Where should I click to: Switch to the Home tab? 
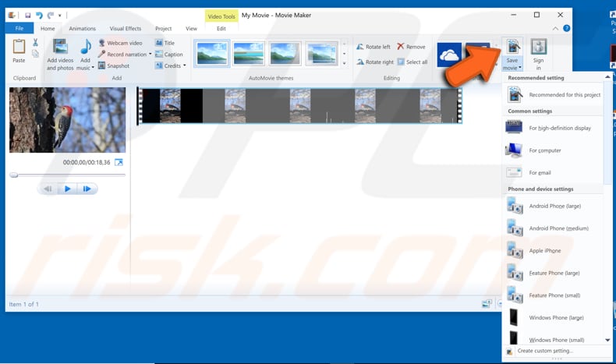(x=48, y=28)
